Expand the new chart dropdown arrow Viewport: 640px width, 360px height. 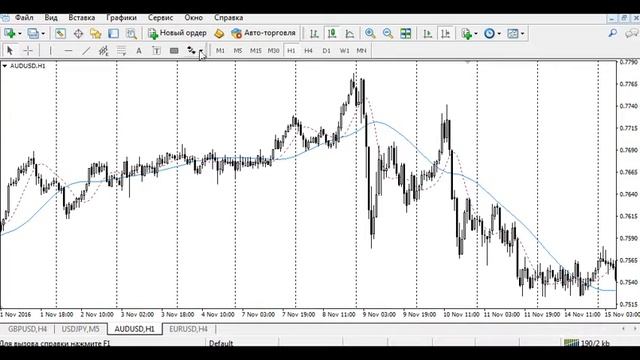tap(19, 34)
